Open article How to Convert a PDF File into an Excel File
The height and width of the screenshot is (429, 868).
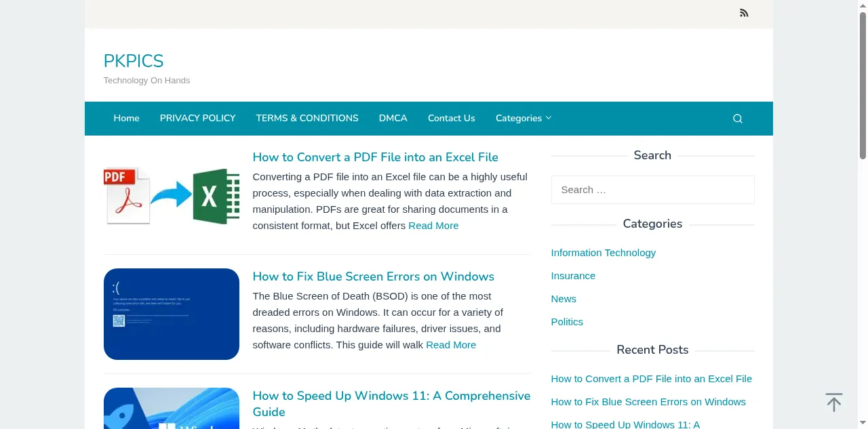[375, 157]
